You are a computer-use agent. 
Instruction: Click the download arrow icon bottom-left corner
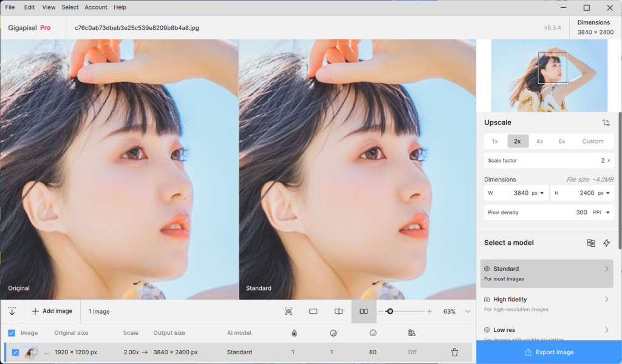pyautogui.click(x=12, y=311)
